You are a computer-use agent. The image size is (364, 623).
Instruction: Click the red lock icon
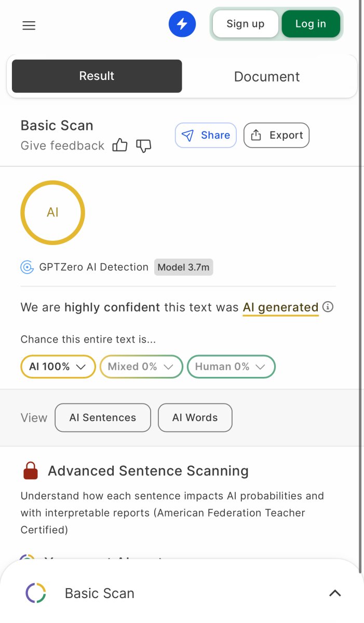coord(31,471)
